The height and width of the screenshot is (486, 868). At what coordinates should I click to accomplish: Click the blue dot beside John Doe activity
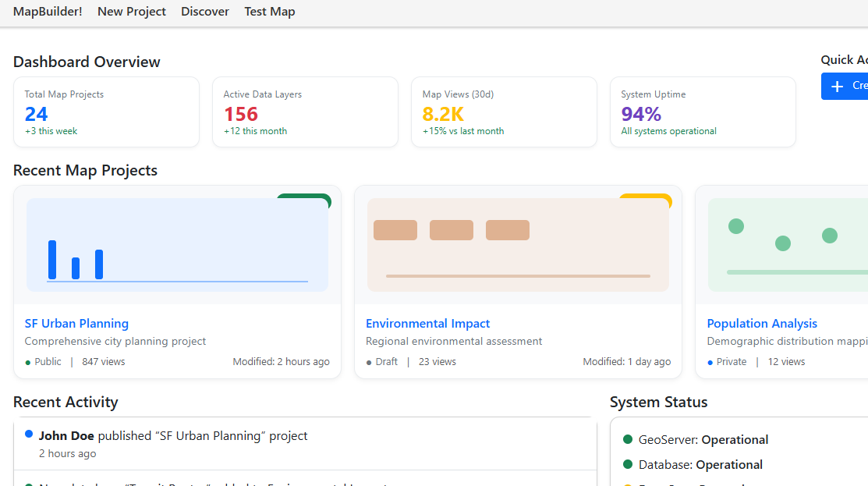pos(29,434)
